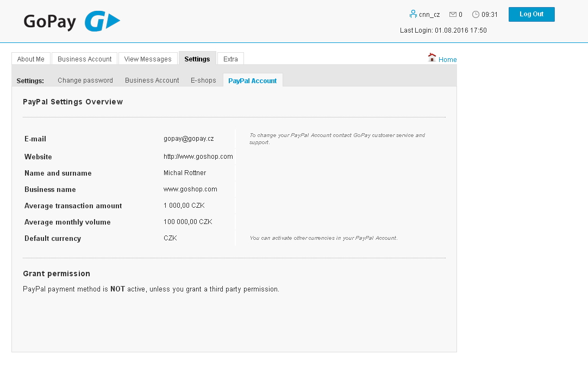This screenshot has height=379, width=588.
Task: Open the About Me tab
Action: coord(31,59)
